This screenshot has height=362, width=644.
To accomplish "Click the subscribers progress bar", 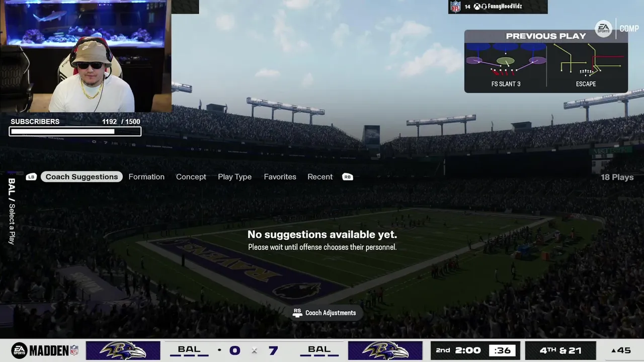I will click(75, 132).
